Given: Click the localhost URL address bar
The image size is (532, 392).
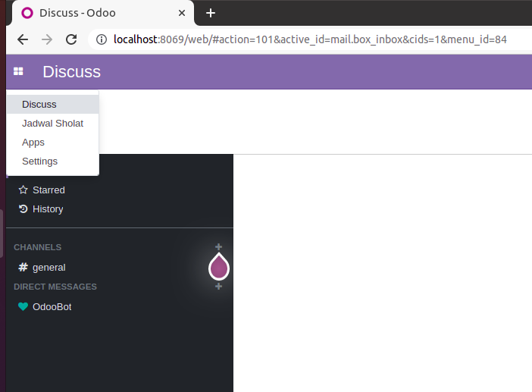Looking at the screenshot, I should coord(303,39).
